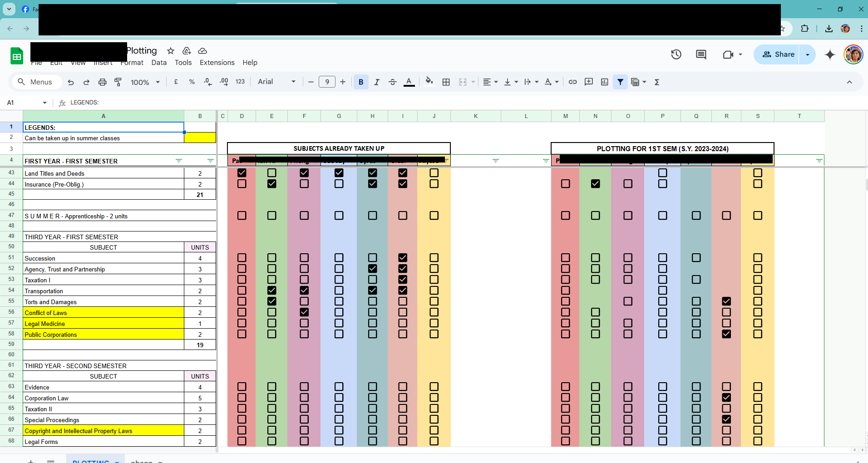The width and height of the screenshot is (868, 463).
Task: Toggle the filter funnel in toolbar
Action: (620, 82)
